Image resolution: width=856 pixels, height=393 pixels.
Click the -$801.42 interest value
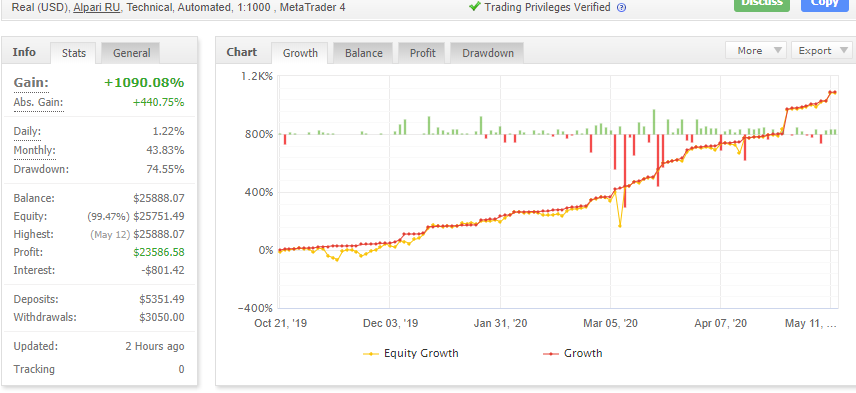point(162,270)
